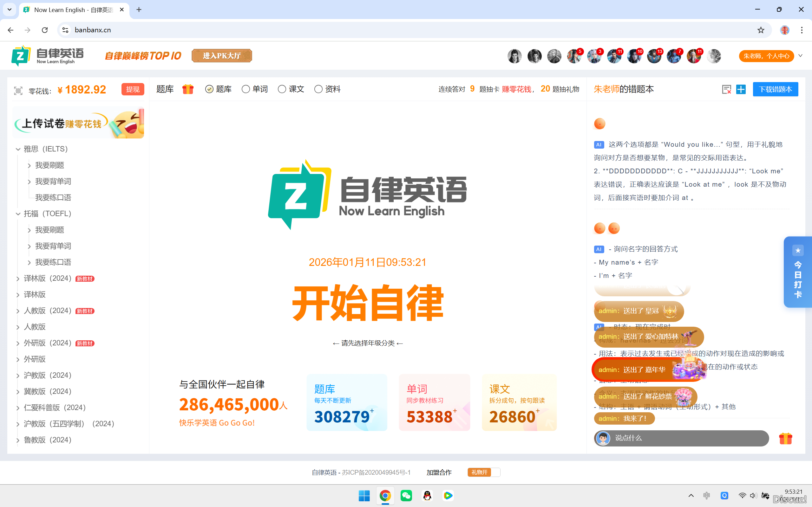This screenshot has height=507, width=812.
Task: Open the gift icon beside chat input
Action: 785,438
